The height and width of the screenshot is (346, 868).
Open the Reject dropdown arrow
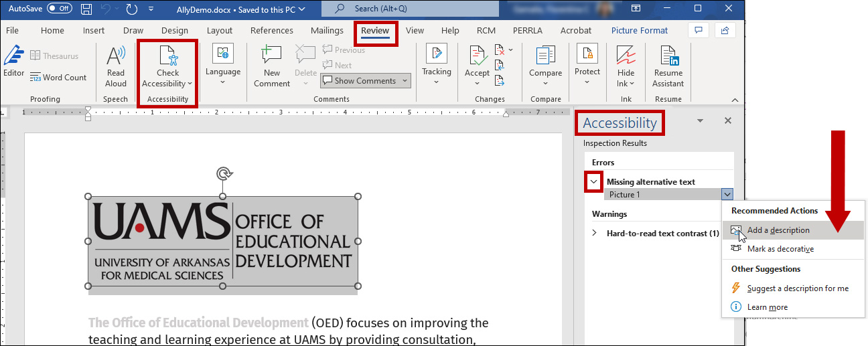click(x=510, y=50)
